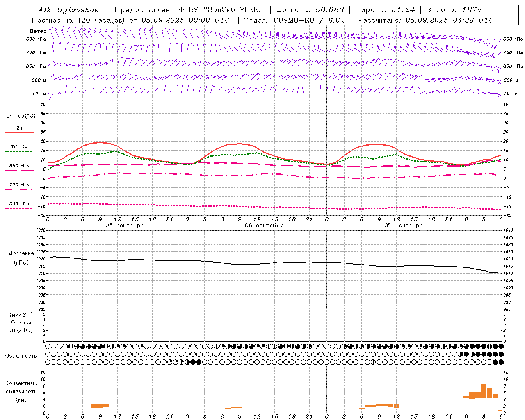The height and width of the screenshot is (420, 525).
Task: Click the (гПа) pressure unit label
Action: point(21,263)
